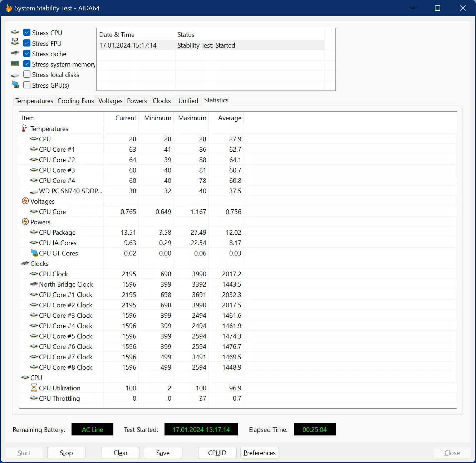This screenshot has height=463, width=476.
Task: Click the chip icon beside Stress cache
Action: [15, 53]
